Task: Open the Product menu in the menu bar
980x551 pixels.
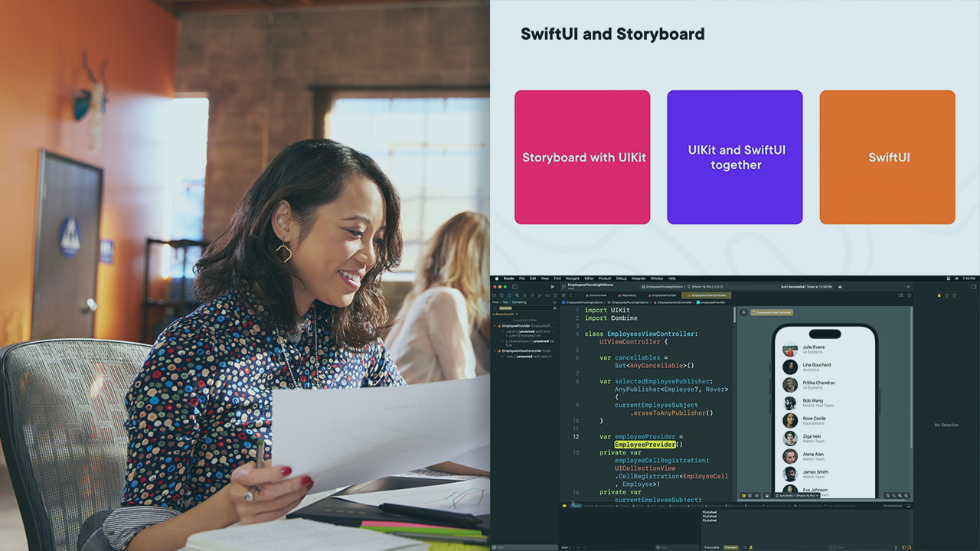Action: point(605,279)
